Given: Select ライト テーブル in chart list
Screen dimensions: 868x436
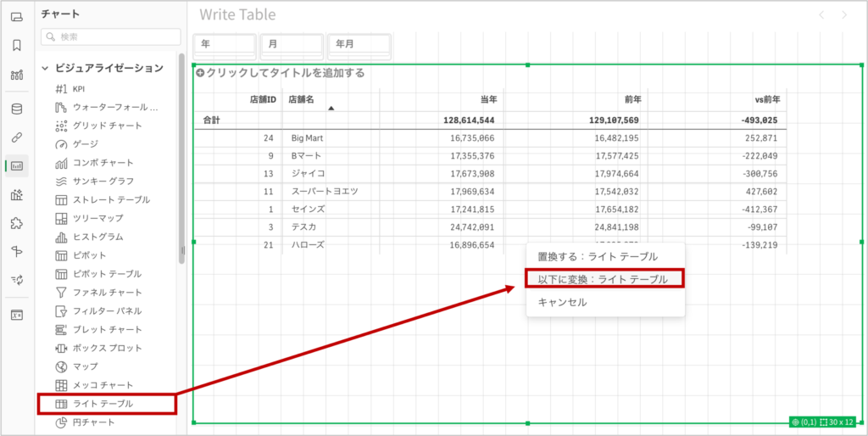Looking at the screenshot, I should [103, 404].
